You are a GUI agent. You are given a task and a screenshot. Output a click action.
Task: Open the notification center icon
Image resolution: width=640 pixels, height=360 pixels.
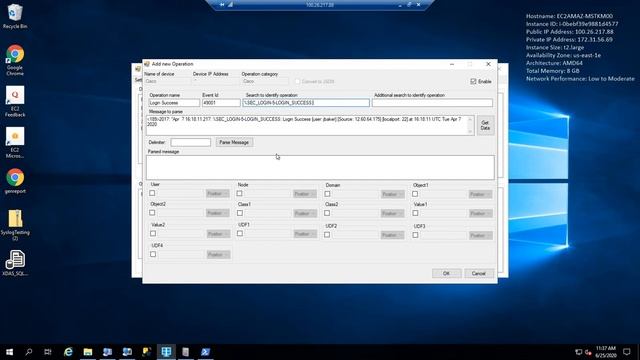(x=627, y=352)
